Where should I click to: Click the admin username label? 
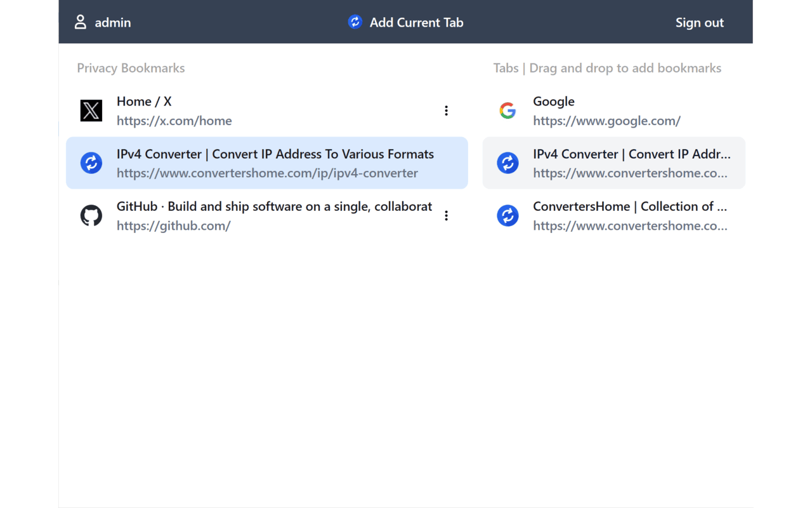112,22
